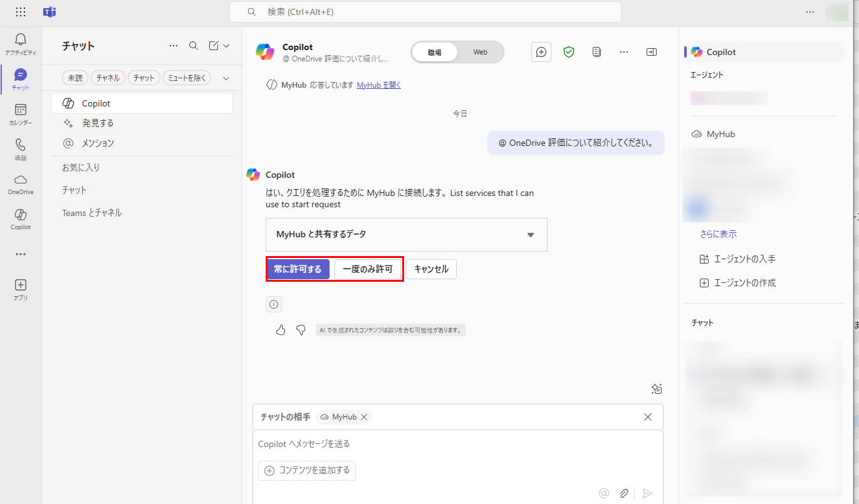Switch the toggle to 職場 (Work)
This screenshot has width=859, height=504.
[435, 52]
